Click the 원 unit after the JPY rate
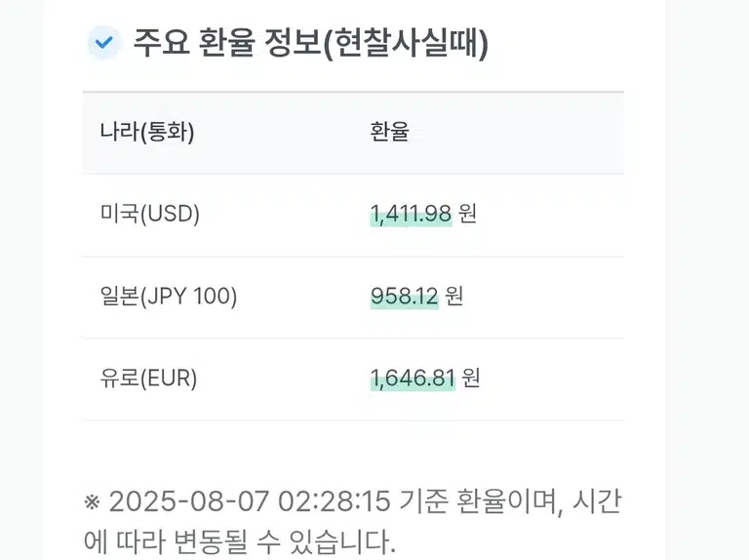The height and width of the screenshot is (560, 749). 454,296
